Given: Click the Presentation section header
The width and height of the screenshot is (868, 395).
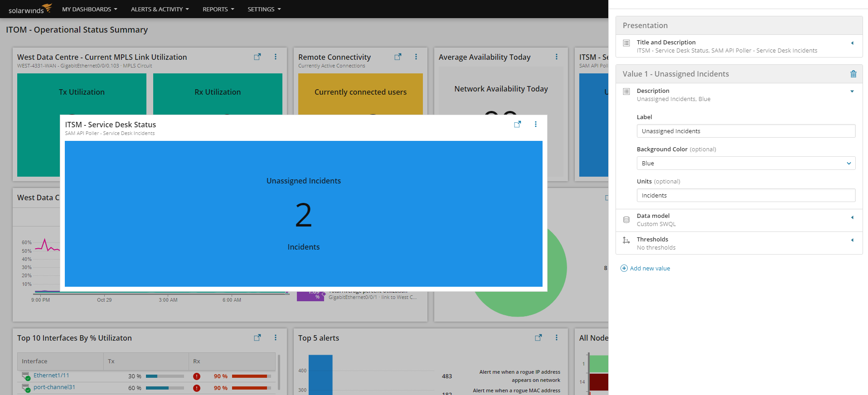Looking at the screenshot, I should 739,25.
